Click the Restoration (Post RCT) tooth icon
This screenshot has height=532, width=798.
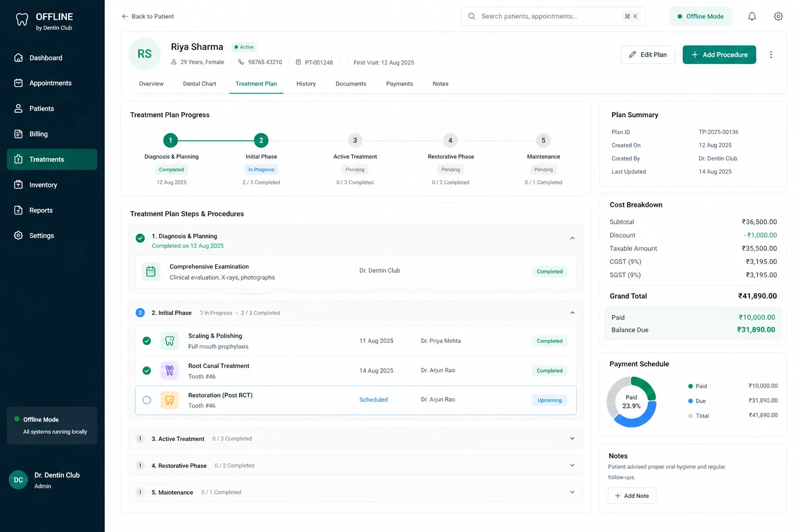pos(169,400)
